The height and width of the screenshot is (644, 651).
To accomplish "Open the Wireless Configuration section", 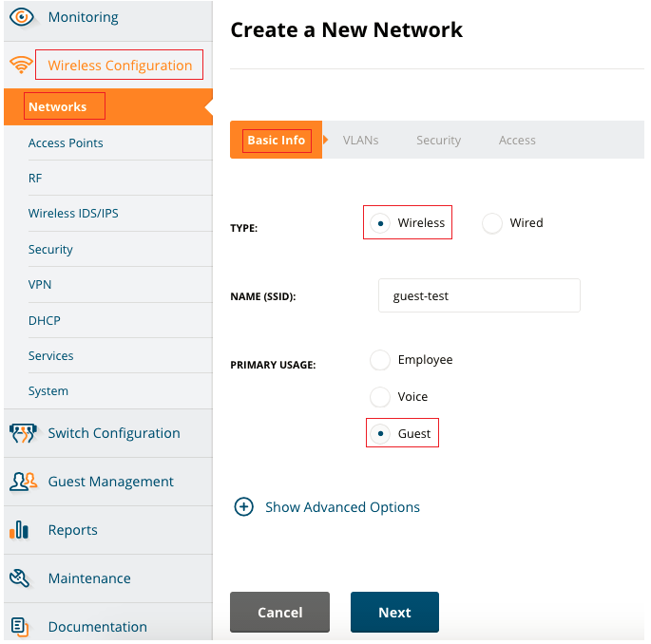I will (x=120, y=66).
